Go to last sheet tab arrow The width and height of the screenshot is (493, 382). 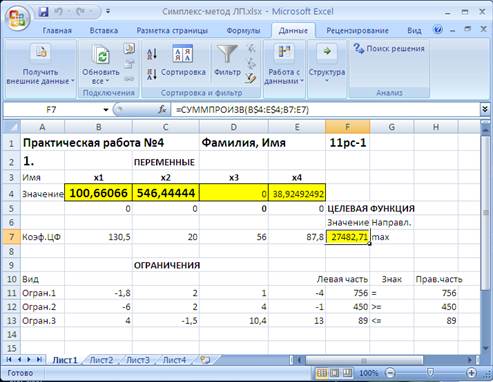coord(40,359)
